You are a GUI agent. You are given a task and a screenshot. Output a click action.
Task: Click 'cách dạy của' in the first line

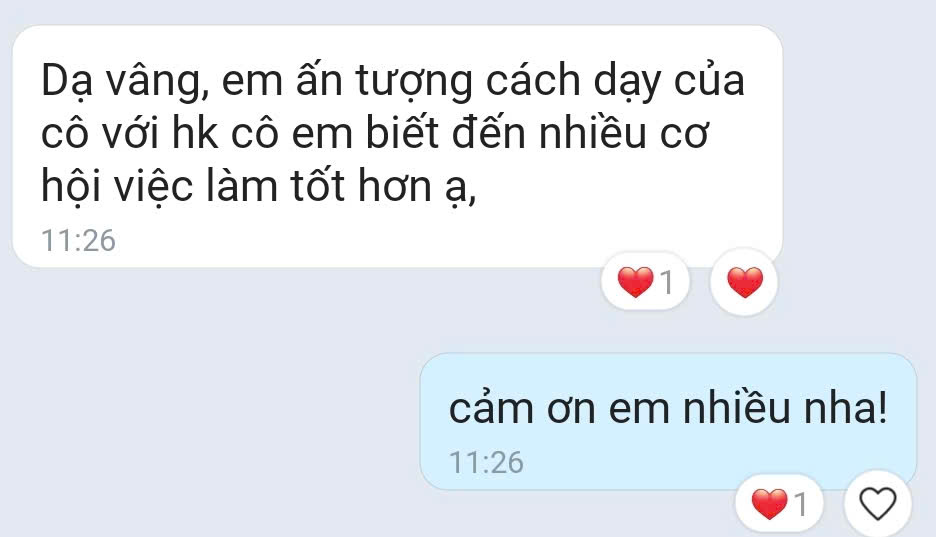pos(615,81)
